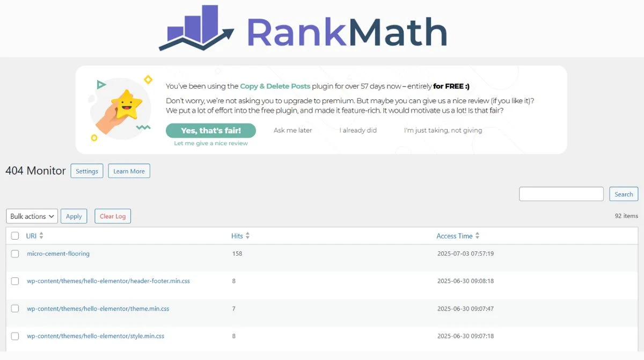The width and height of the screenshot is (644, 360).
Task: Click the 404 Monitor page heading
Action: (x=35, y=171)
